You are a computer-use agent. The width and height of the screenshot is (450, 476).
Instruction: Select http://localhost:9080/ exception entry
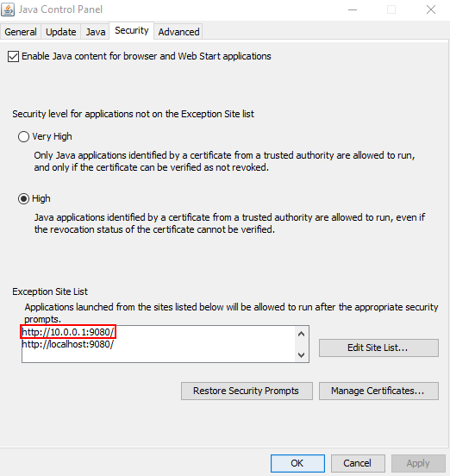coord(68,344)
